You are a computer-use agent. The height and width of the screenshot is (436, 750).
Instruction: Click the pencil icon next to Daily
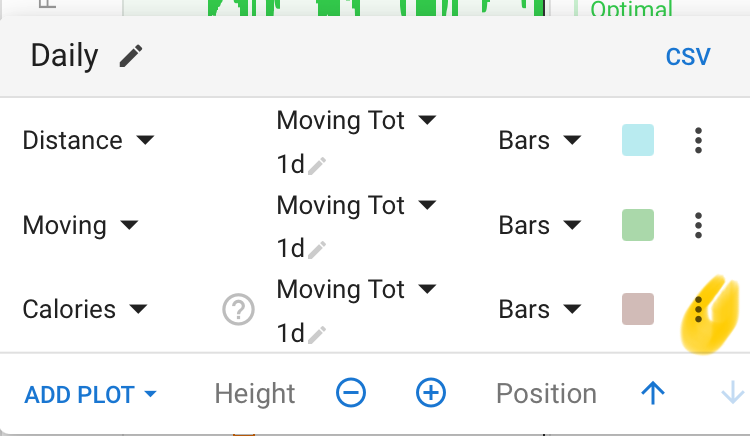[131, 56]
